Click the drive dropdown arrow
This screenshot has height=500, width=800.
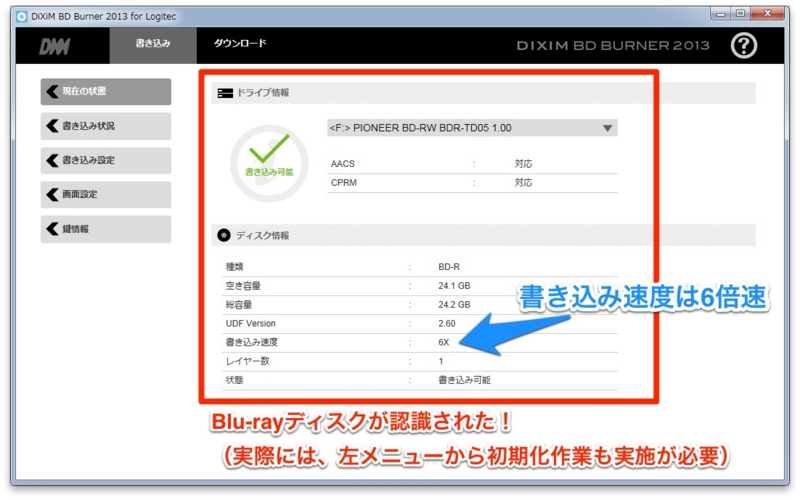pos(607,128)
